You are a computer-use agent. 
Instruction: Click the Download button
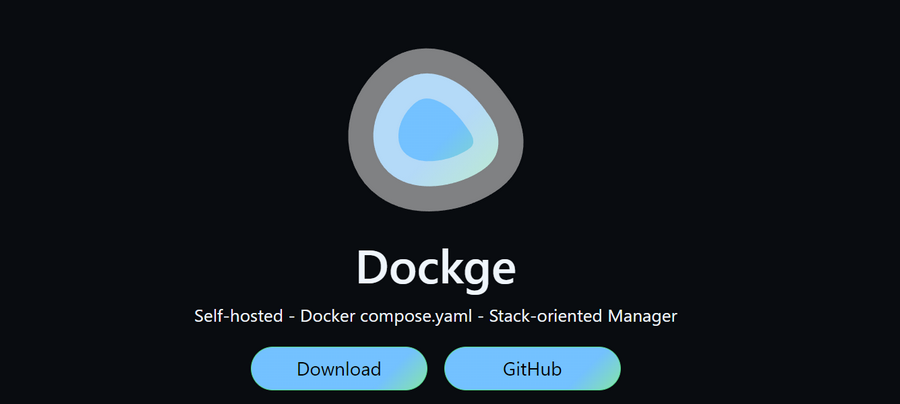[x=338, y=369]
